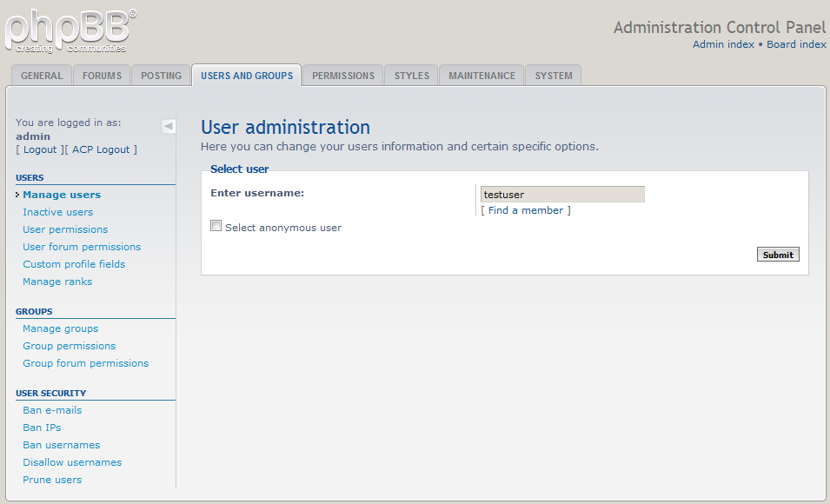The width and height of the screenshot is (830, 504).
Task: Click the phpBB logo
Action: tap(70, 30)
